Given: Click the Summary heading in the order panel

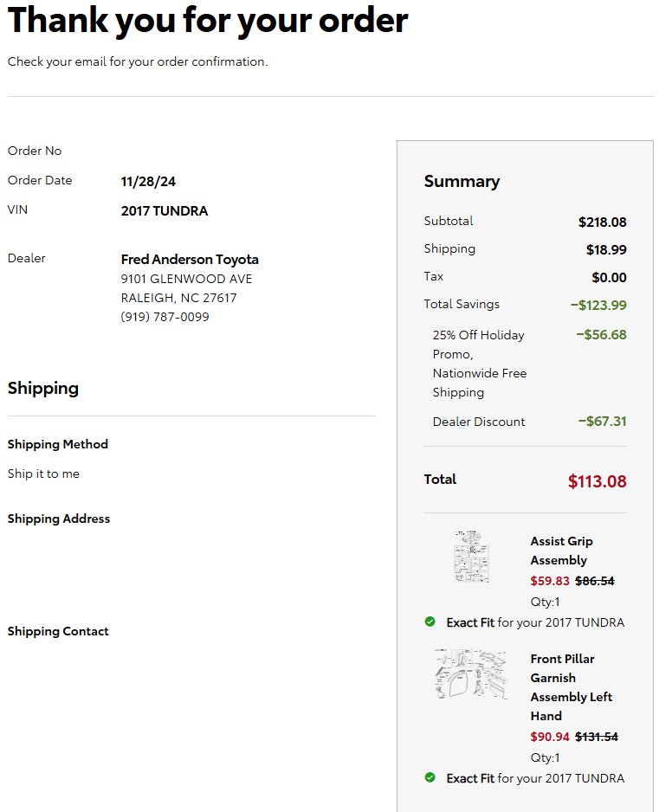Looking at the screenshot, I should click(x=462, y=181).
